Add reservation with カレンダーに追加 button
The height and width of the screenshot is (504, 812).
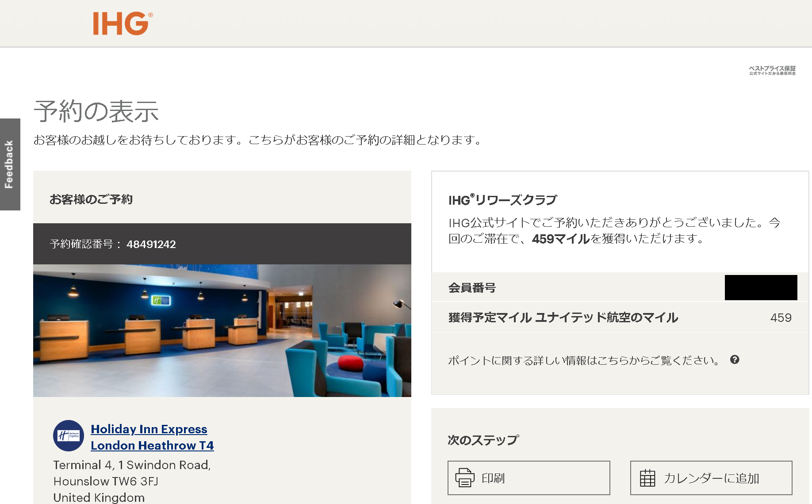(711, 478)
